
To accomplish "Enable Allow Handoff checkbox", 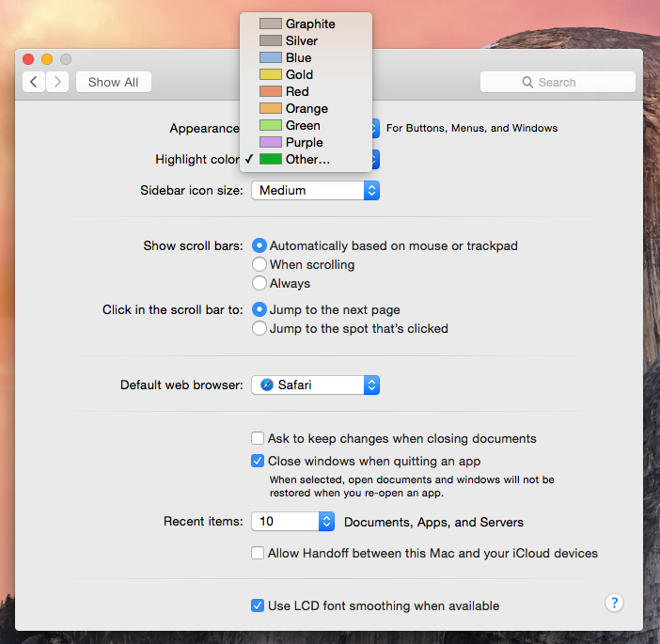I will click(x=258, y=553).
